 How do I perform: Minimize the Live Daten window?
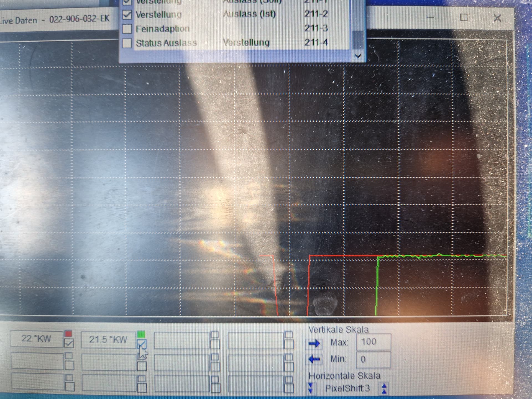point(430,17)
